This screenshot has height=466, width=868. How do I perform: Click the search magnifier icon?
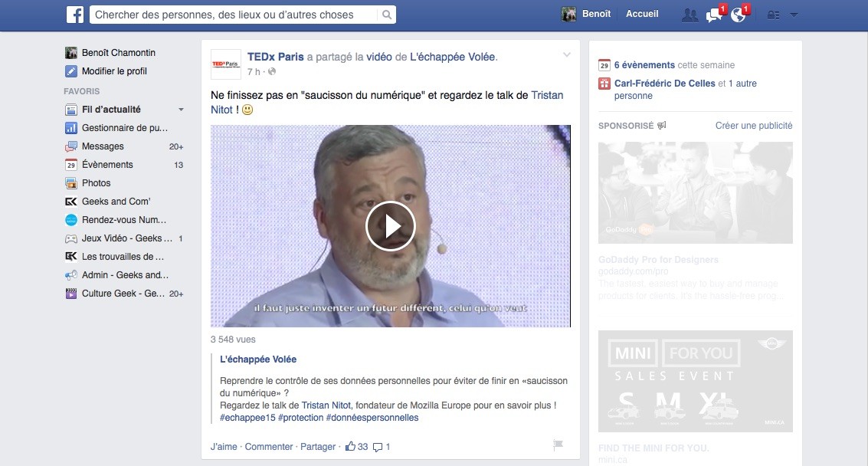click(386, 14)
